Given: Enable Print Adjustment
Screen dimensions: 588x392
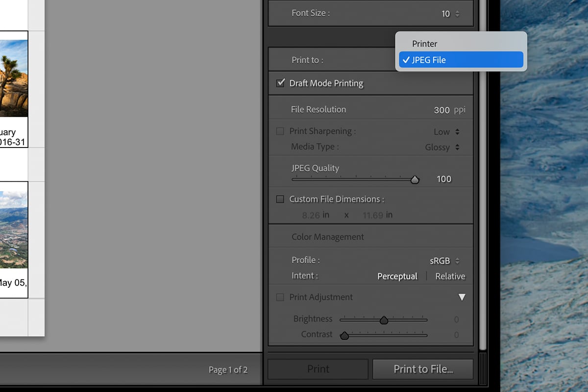Looking at the screenshot, I should [280, 297].
